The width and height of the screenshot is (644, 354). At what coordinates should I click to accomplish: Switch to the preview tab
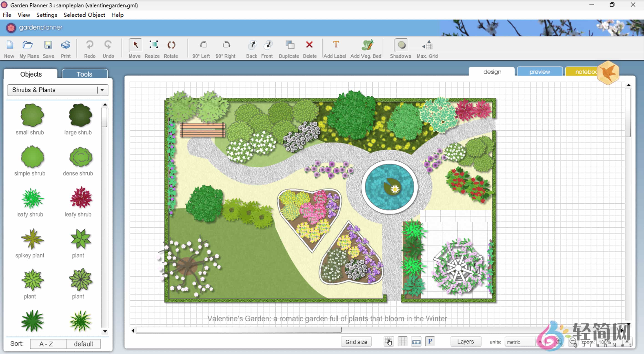[540, 72]
